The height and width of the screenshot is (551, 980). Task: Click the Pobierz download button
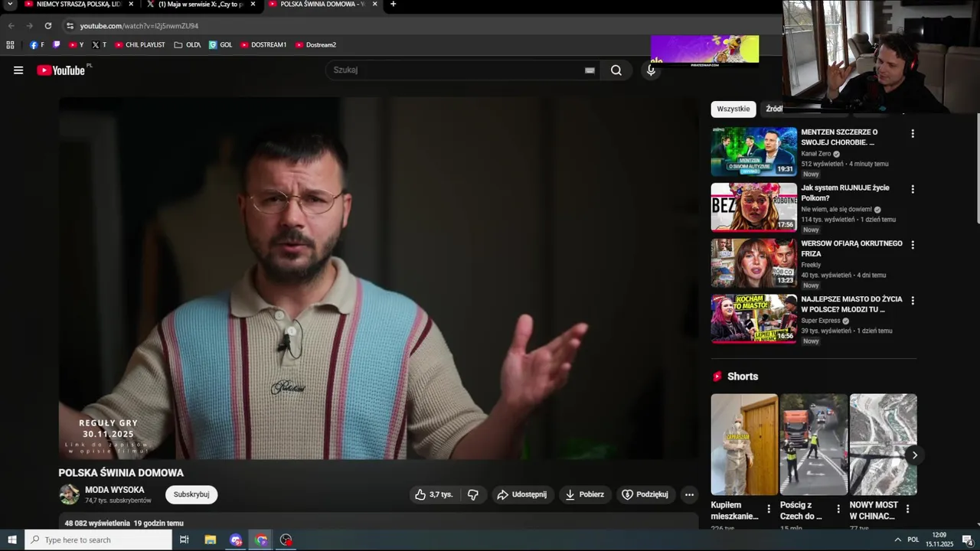pos(584,494)
